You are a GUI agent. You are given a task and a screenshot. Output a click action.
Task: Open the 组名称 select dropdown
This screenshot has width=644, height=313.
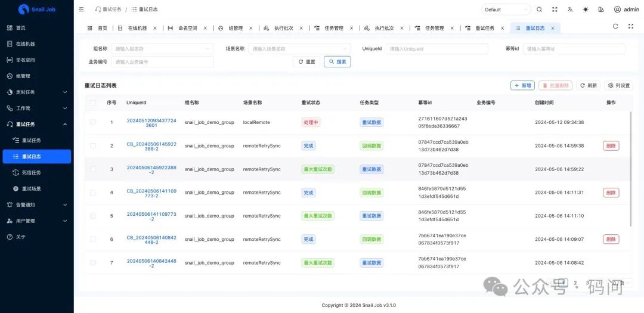pos(162,48)
